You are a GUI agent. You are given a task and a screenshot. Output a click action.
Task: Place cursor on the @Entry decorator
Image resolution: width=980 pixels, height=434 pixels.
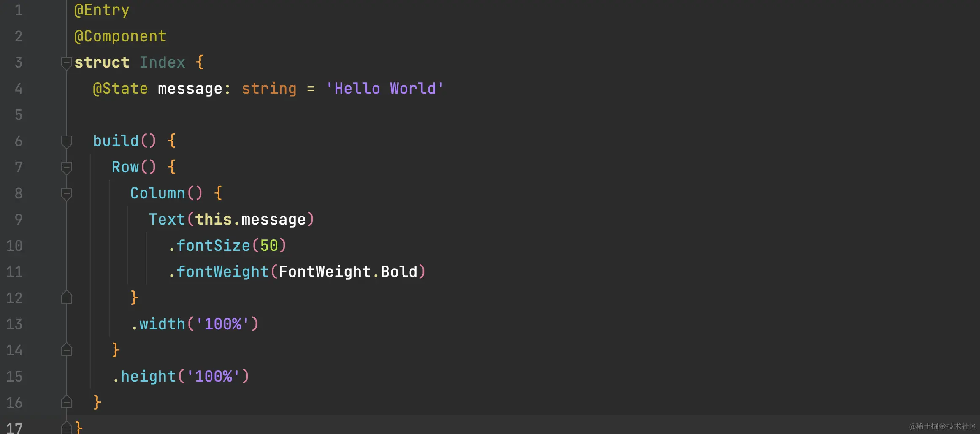pos(102,10)
